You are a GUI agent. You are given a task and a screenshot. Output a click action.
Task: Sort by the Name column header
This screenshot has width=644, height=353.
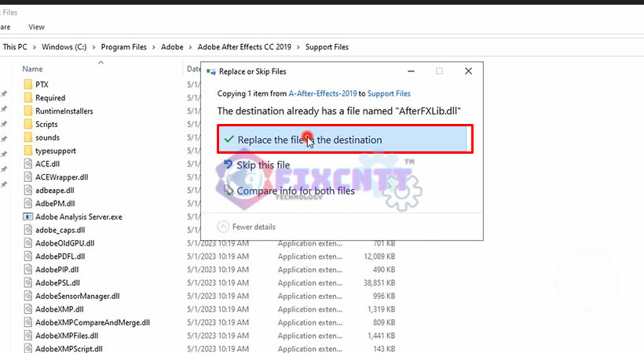pyautogui.click(x=33, y=69)
